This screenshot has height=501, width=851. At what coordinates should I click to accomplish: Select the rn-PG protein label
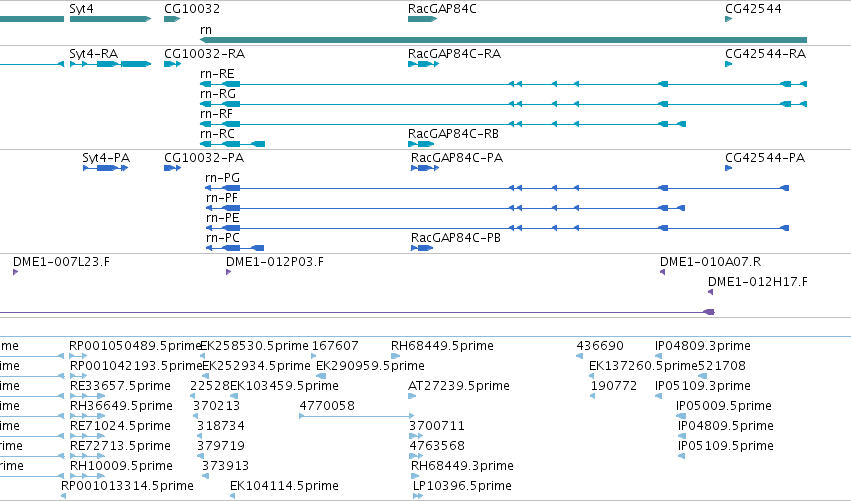[223, 178]
